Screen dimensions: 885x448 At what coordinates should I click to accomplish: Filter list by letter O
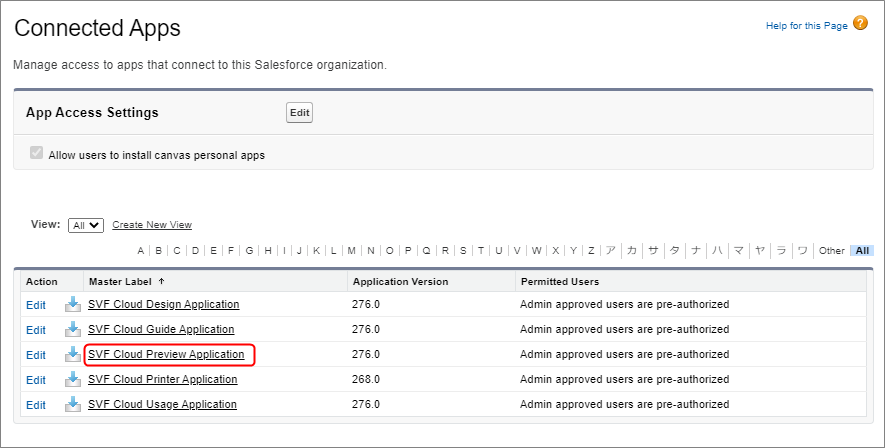click(x=389, y=251)
